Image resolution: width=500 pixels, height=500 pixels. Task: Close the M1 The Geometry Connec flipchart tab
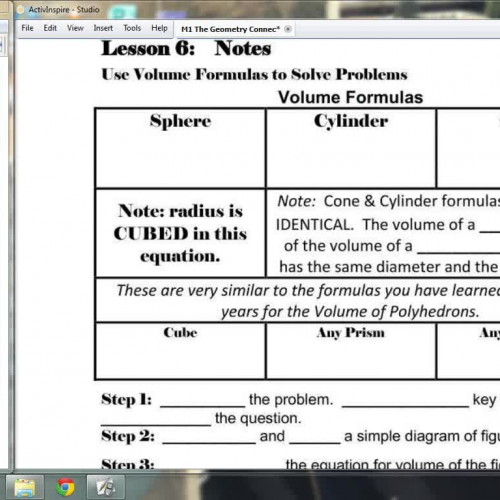pos(288,29)
